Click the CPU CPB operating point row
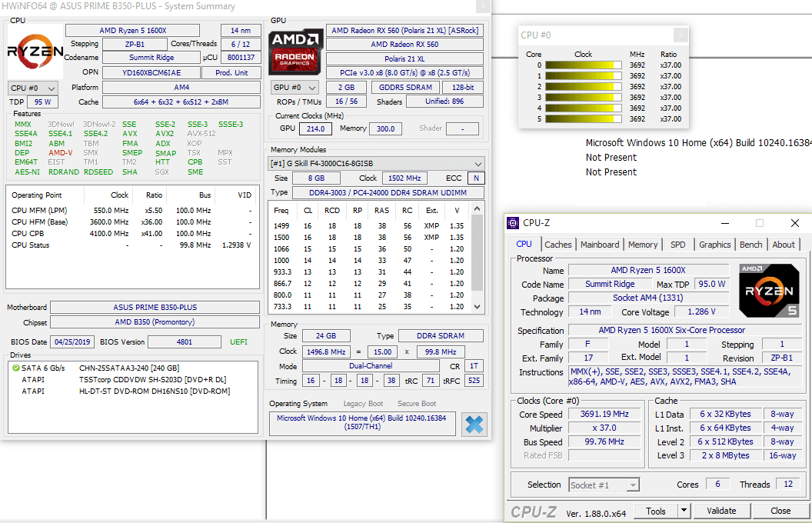 pos(131,234)
